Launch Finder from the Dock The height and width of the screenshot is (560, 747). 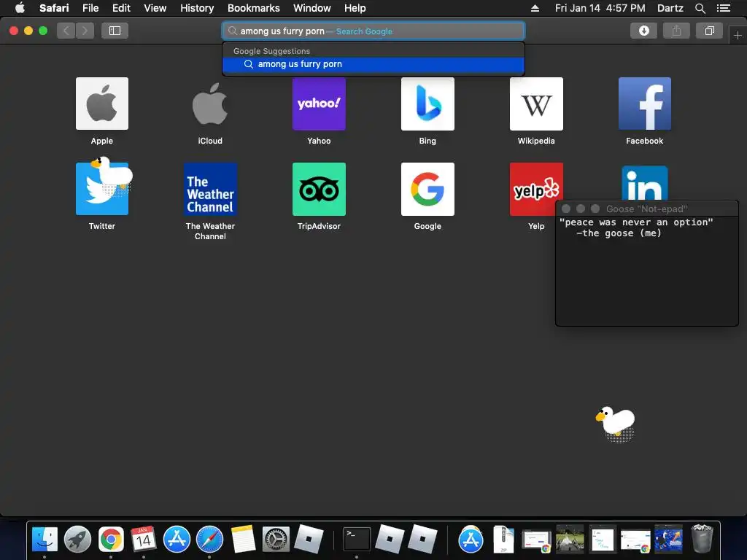pyautogui.click(x=44, y=540)
